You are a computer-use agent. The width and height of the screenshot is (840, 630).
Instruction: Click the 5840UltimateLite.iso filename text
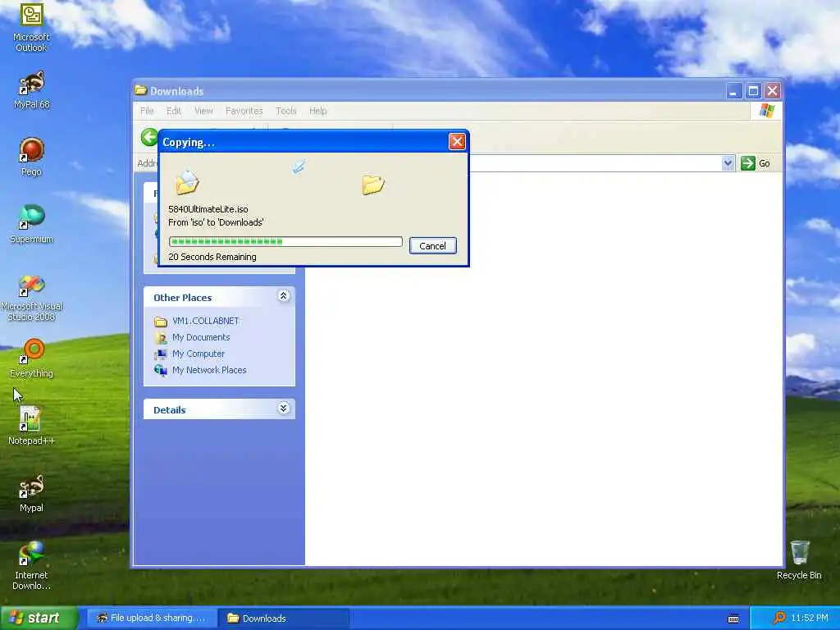[208, 209]
